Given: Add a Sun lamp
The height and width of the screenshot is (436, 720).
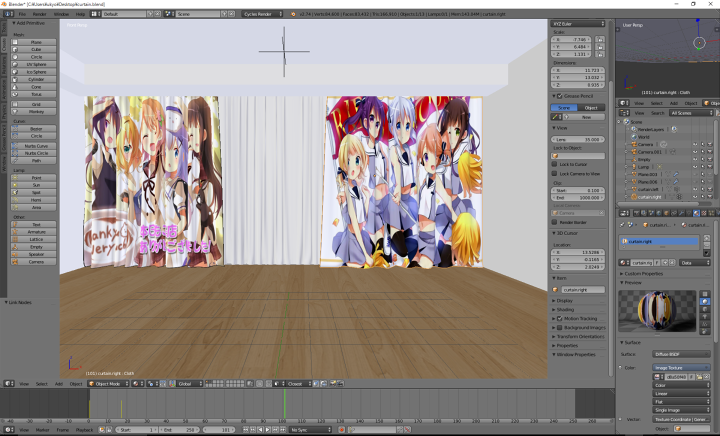Looking at the screenshot, I should pyautogui.click(x=34, y=185).
